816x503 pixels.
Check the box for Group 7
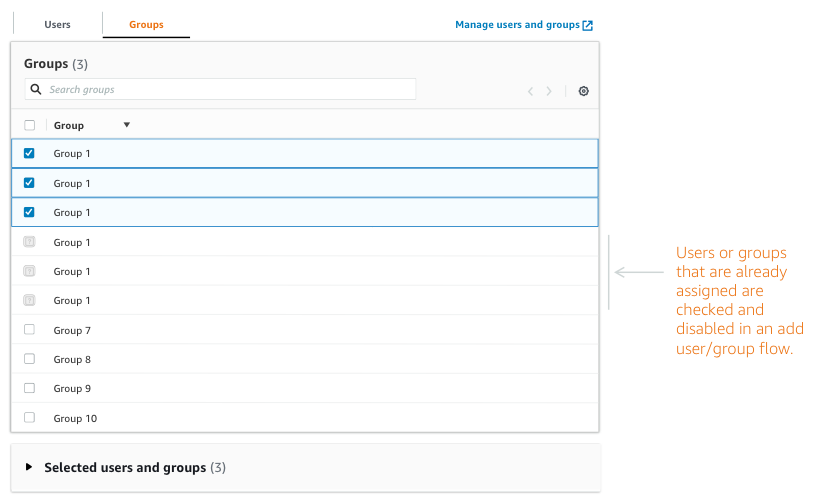pyautogui.click(x=29, y=330)
